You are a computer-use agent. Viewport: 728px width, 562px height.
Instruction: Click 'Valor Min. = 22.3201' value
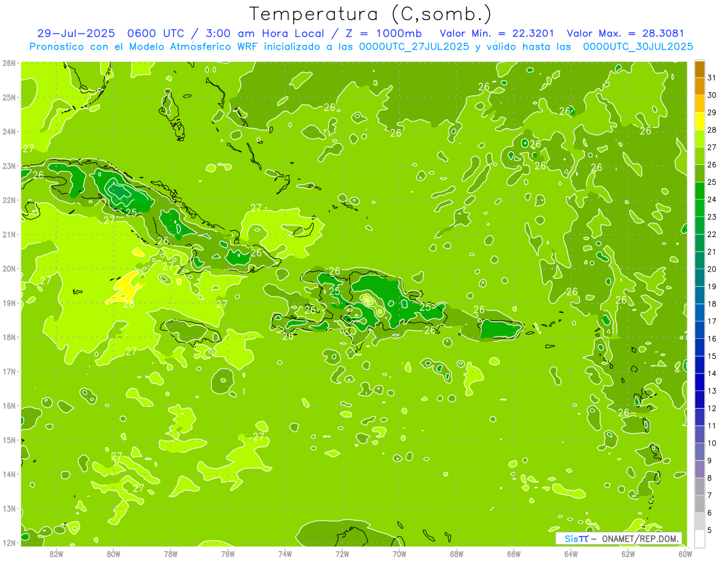[x=497, y=33]
